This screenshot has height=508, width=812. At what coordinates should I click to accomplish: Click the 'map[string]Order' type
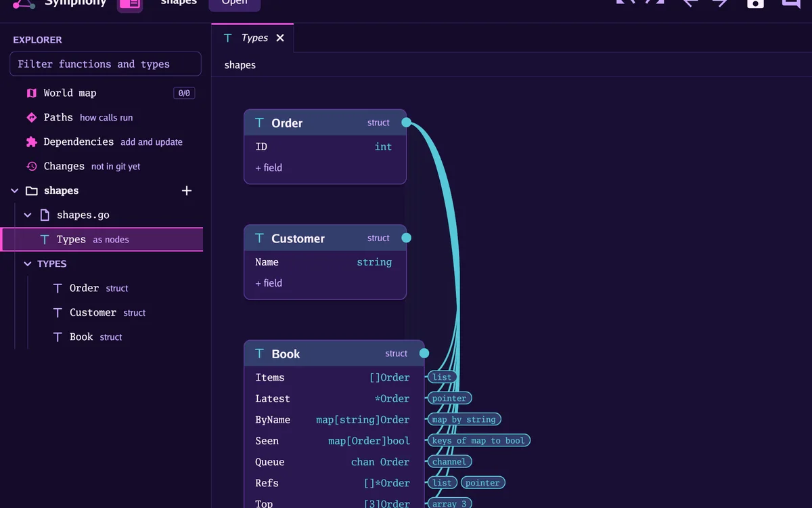(x=363, y=419)
